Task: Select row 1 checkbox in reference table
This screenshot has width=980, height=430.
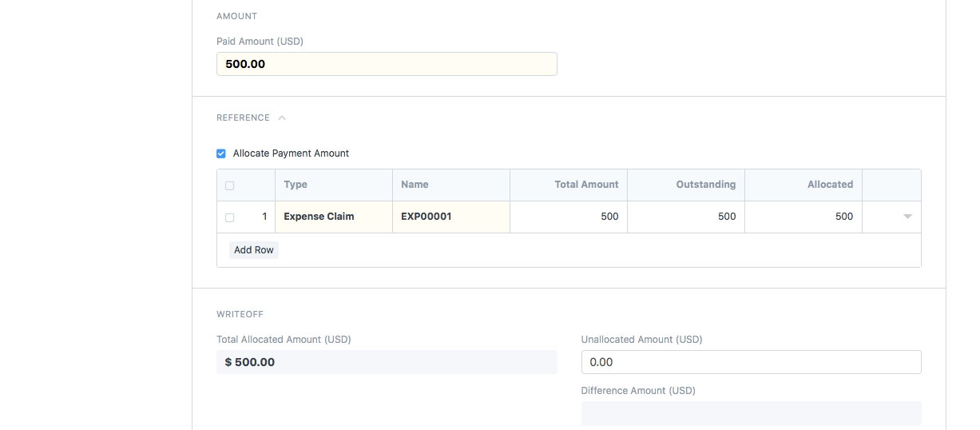Action: [230, 217]
